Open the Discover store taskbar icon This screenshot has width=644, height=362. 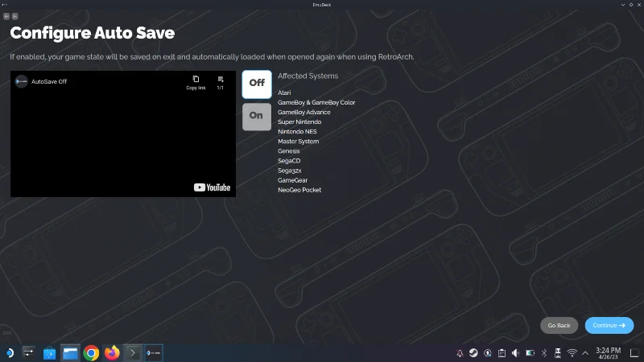(x=49, y=353)
